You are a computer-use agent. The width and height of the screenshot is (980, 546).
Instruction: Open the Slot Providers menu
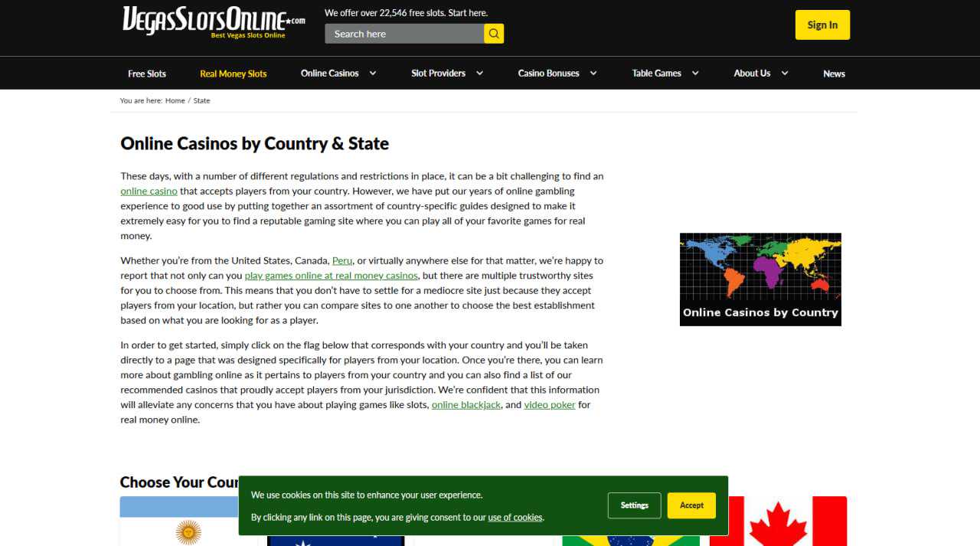[439, 74]
